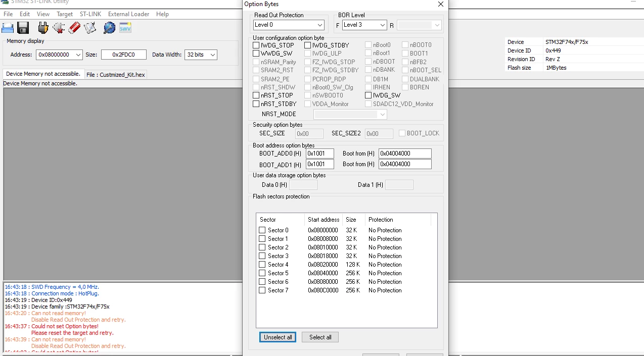The image size is (644, 356).
Task: Switch to the File : Custmized_Kit.hex tab
Action: [x=116, y=75]
